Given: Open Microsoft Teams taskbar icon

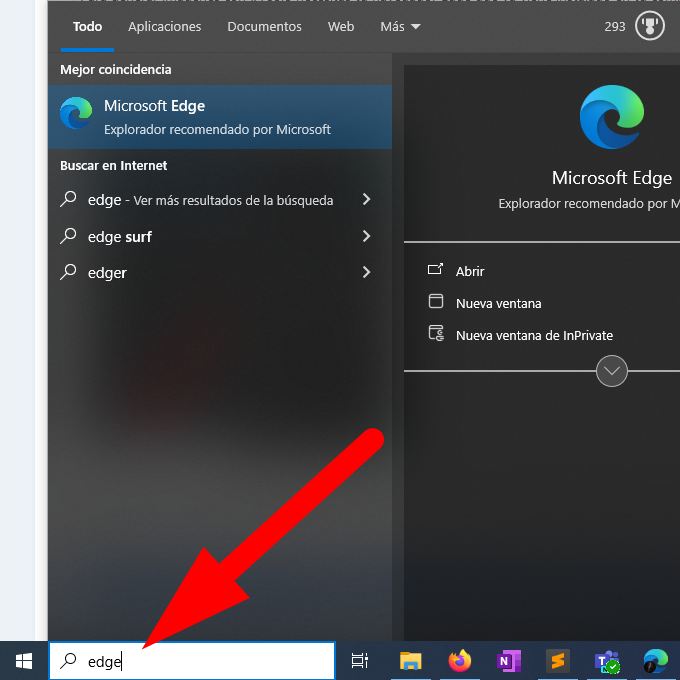Looking at the screenshot, I should pyautogui.click(x=607, y=661).
